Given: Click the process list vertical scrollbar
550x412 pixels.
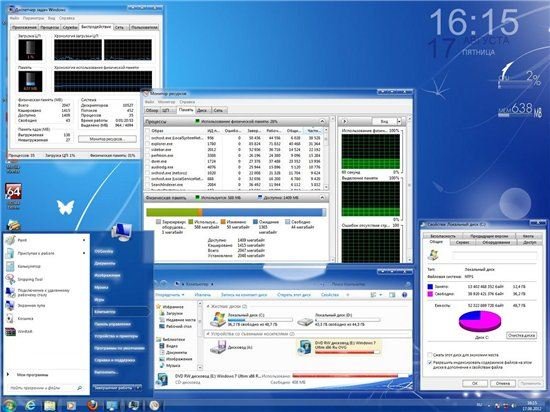Looking at the screenshot, I should point(326,159).
